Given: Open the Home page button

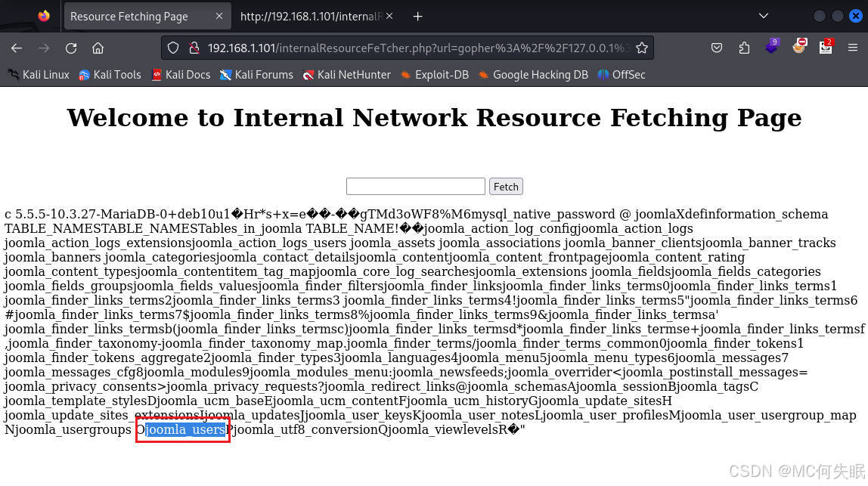Looking at the screenshot, I should (98, 48).
